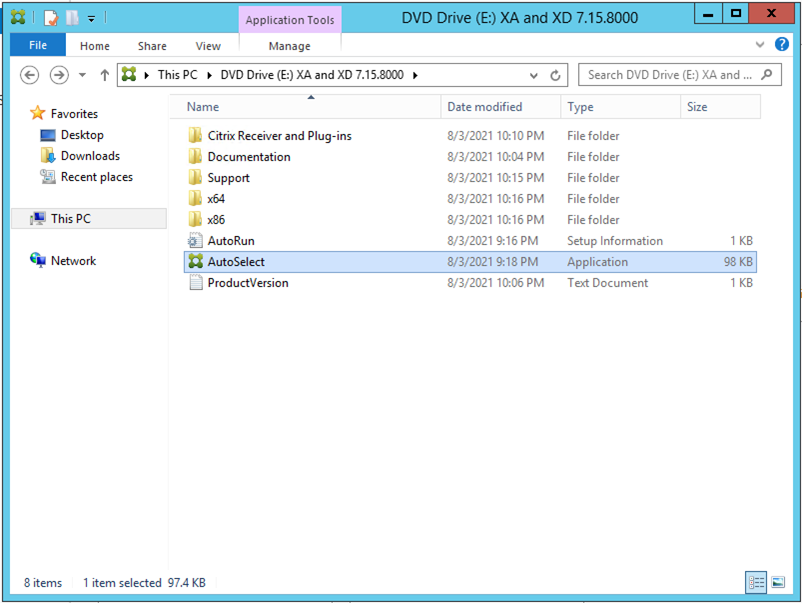Select Downloads in the navigation pane
The height and width of the screenshot is (603, 802).
pos(90,156)
